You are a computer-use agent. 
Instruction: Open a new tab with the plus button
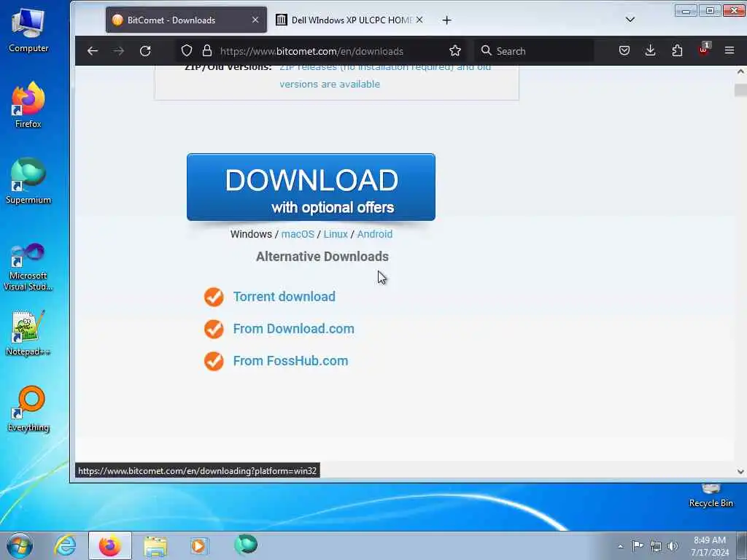(447, 20)
